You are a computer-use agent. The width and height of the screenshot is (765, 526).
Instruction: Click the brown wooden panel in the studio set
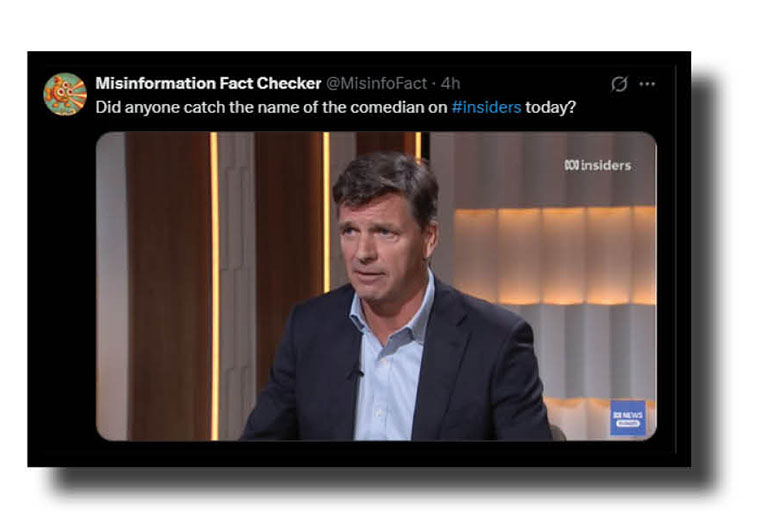pos(168,286)
